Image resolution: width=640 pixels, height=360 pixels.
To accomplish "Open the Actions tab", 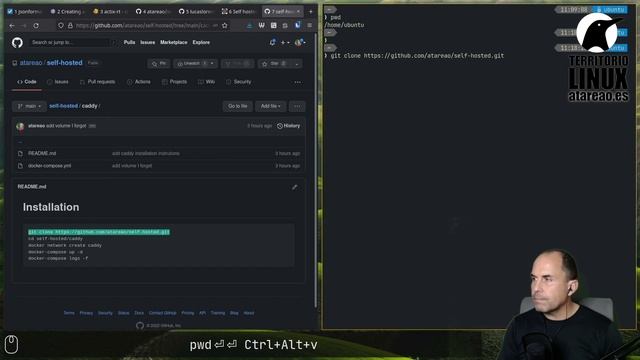I will (x=139, y=82).
